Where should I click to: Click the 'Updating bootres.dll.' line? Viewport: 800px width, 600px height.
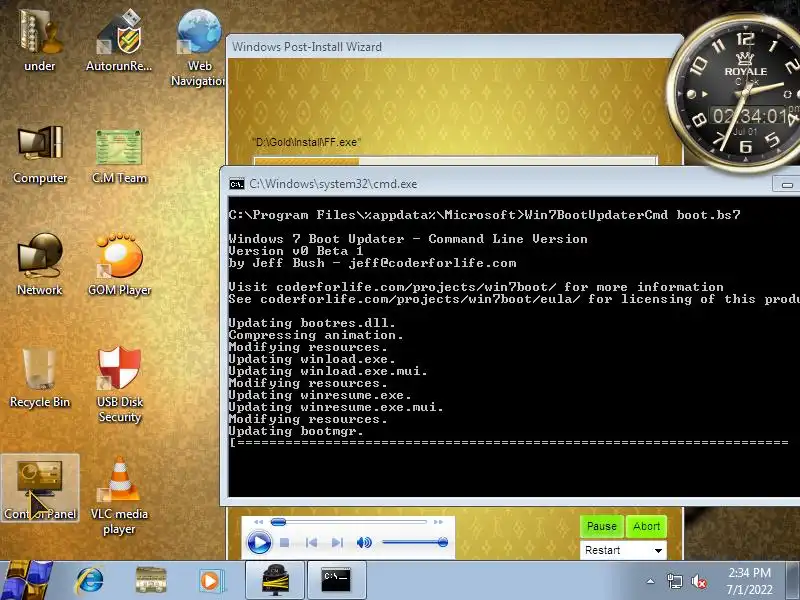[312, 323]
